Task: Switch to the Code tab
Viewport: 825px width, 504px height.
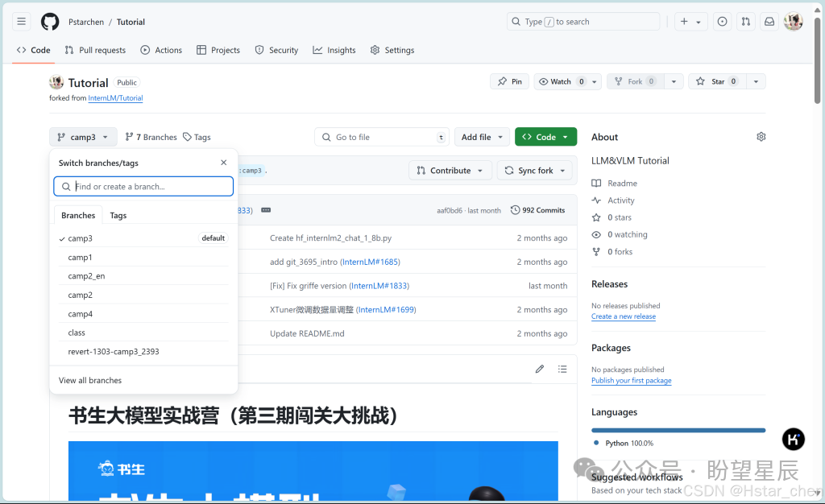Action: (x=34, y=50)
